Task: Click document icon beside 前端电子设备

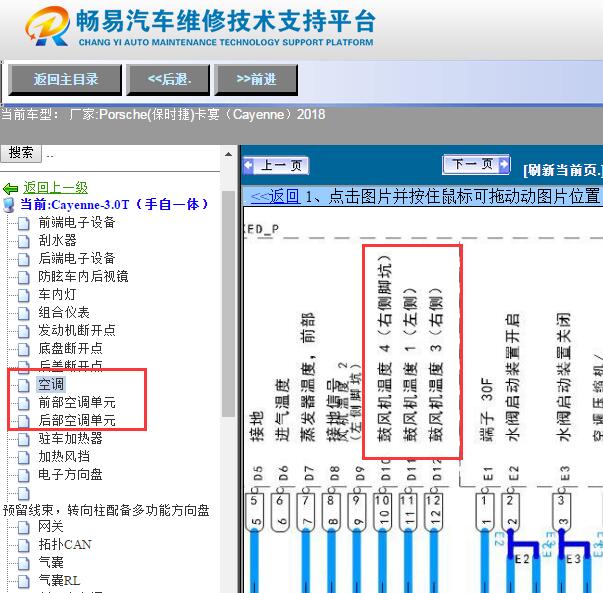Action: (23, 223)
